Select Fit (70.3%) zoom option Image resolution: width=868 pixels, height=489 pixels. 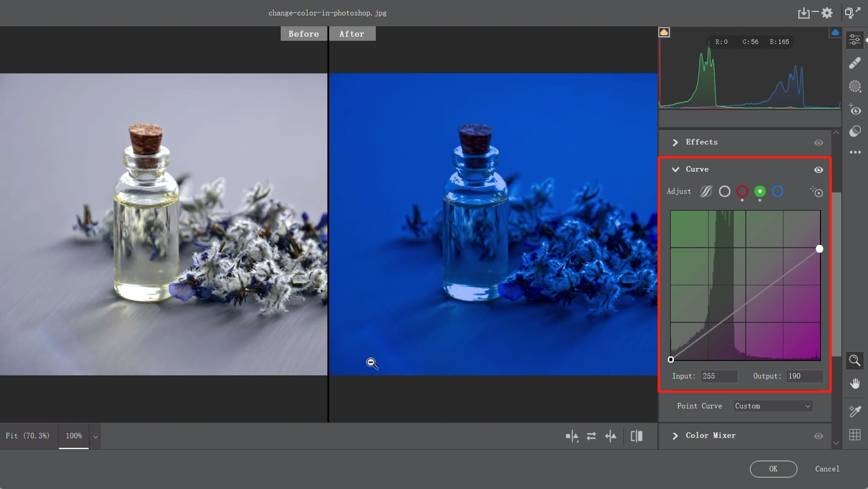click(28, 436)
